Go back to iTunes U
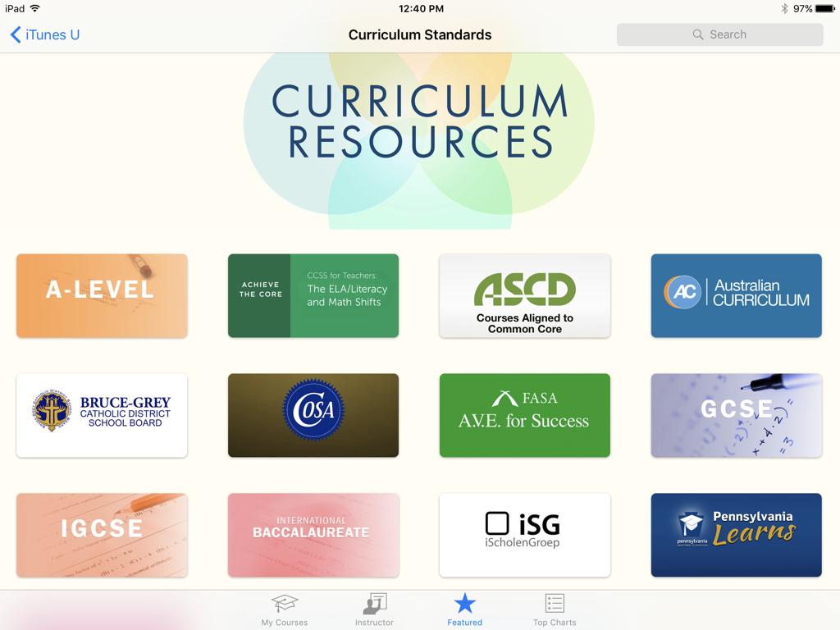The image size is (840, 630). [x=45, y=34]
